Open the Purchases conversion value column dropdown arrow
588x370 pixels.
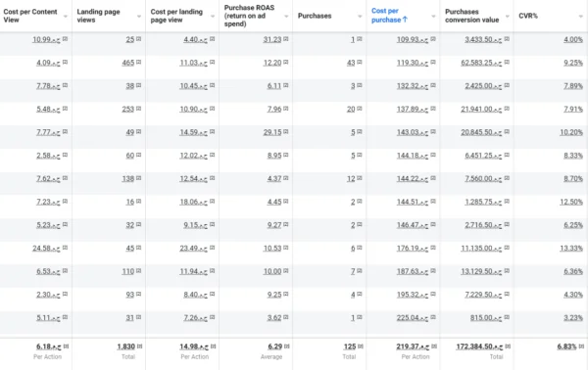(508, 16)
